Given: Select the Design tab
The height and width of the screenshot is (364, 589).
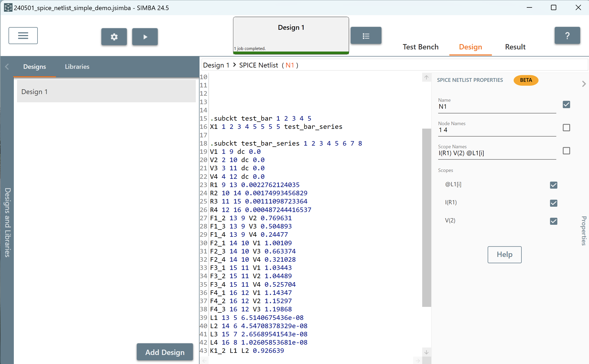Looking at the screenshot, I should [x=470, y=47].
